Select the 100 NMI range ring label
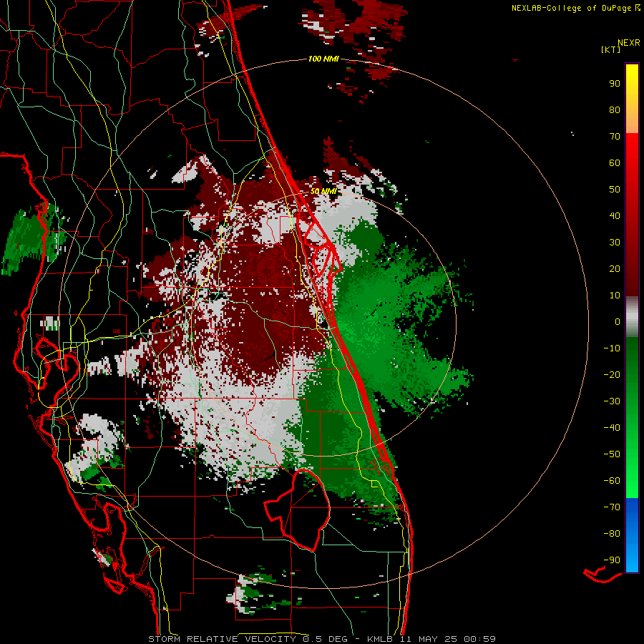The image size is (644, 644). pyautogui.click(x=323, y=59)
